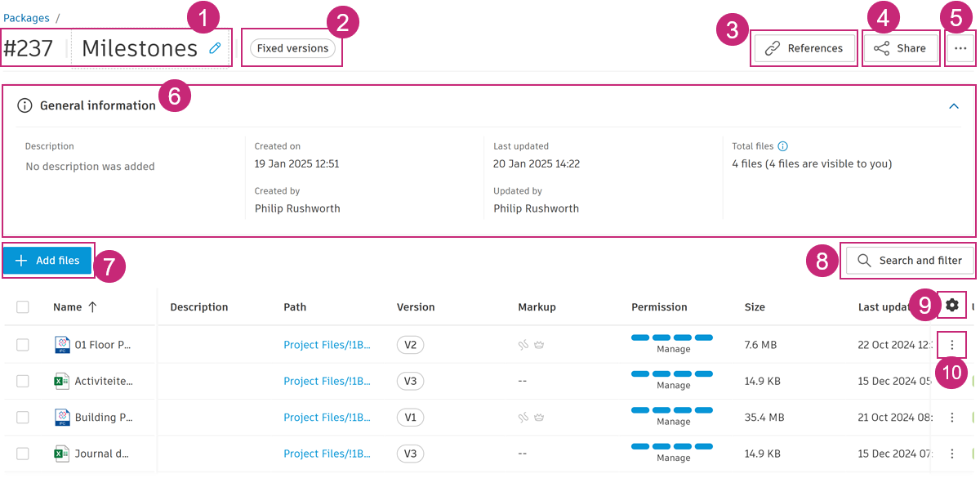Click the Excel file icon for Journal d...
Viewport: 980px width, 483px height.
pyautogui.click(x=62, y=454)
